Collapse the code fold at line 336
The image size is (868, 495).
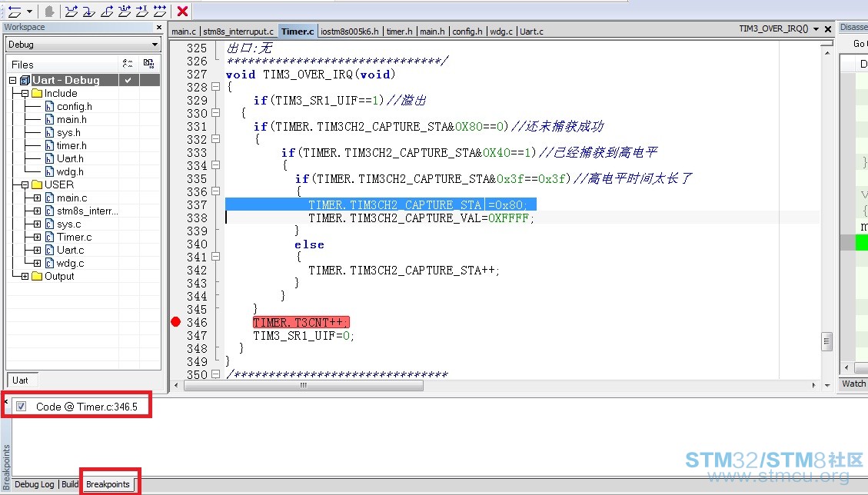pyautogui.click(x=216, y=191)
